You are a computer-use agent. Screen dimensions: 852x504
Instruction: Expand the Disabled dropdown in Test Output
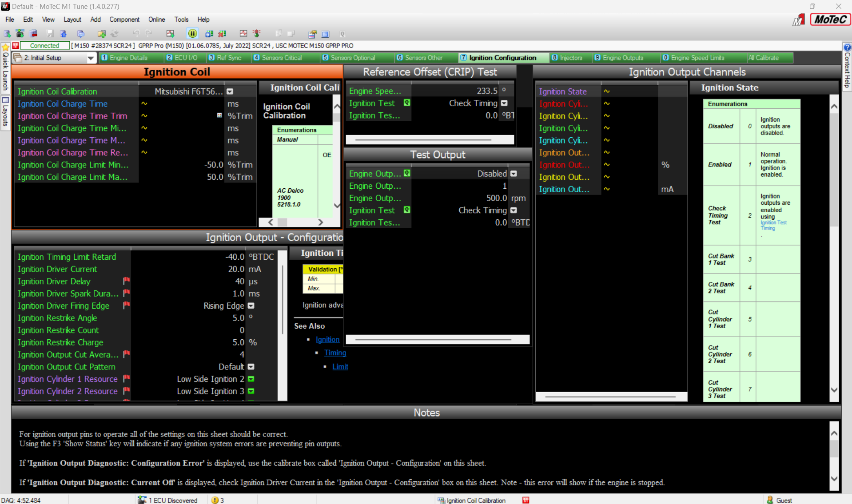click(514, 173)
